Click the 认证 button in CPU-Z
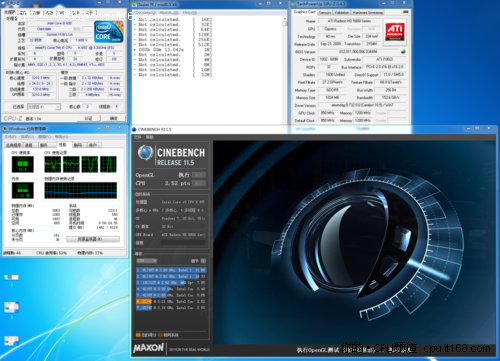500x361 pixels. (x=88, y=118)
